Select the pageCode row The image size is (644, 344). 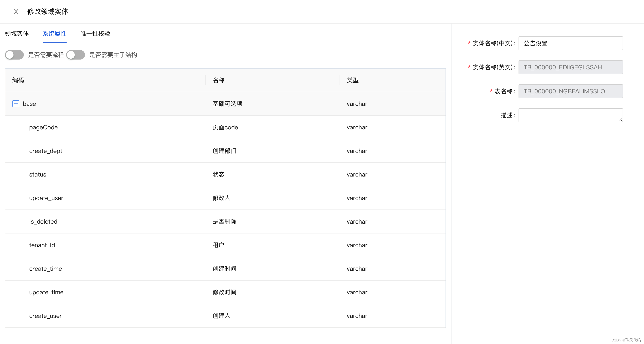tap(100, 127)
